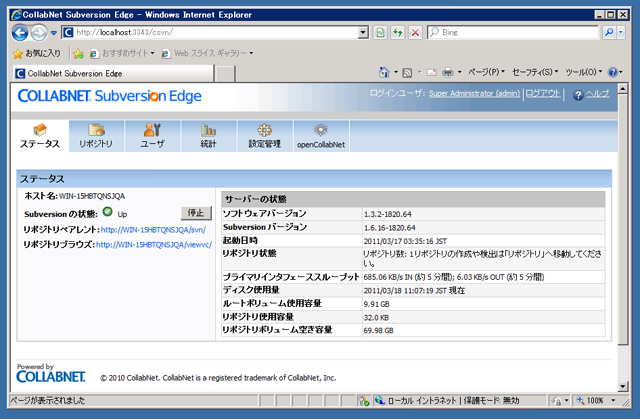Click the RSS feeds icon
Image resolution: width=640 pixels, height=419 pixels.
pos(407,72)
